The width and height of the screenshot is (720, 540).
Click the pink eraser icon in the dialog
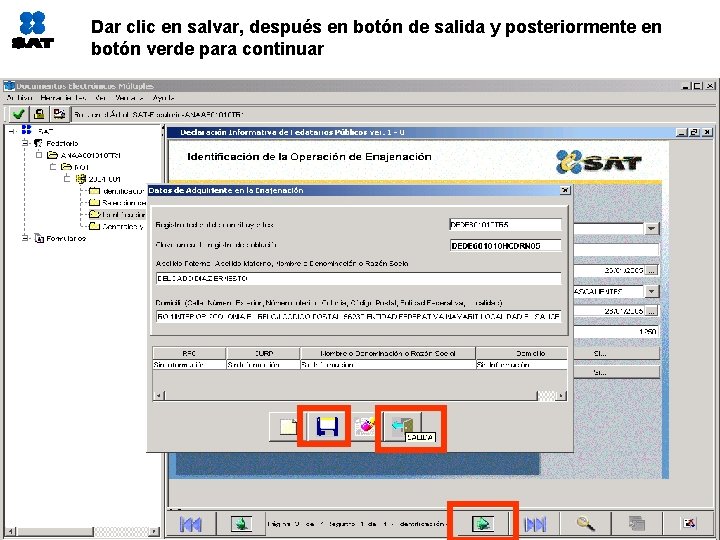point(366,427)
